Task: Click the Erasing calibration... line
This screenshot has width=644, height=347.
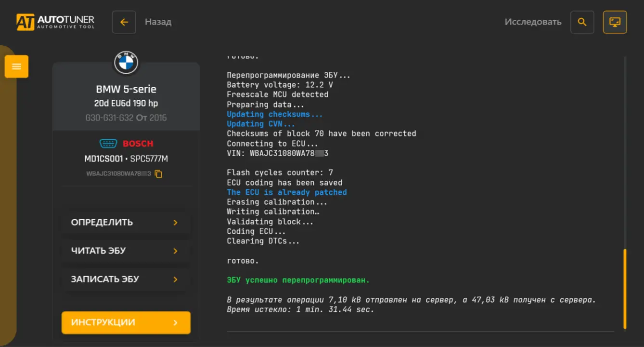Action: 277,202
